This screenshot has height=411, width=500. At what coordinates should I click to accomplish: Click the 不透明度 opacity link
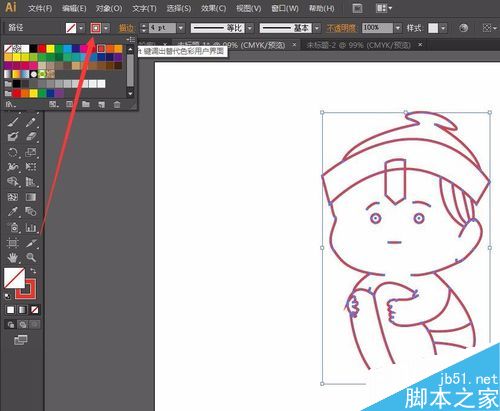point(341,28)
